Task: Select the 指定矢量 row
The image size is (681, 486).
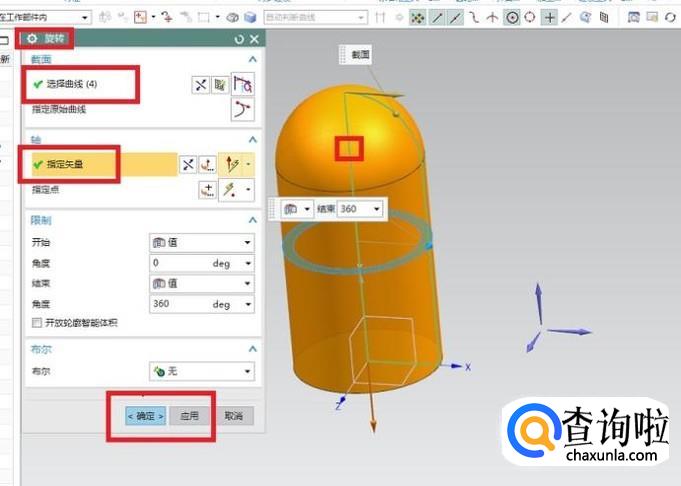Action: [x=104, y=165]
